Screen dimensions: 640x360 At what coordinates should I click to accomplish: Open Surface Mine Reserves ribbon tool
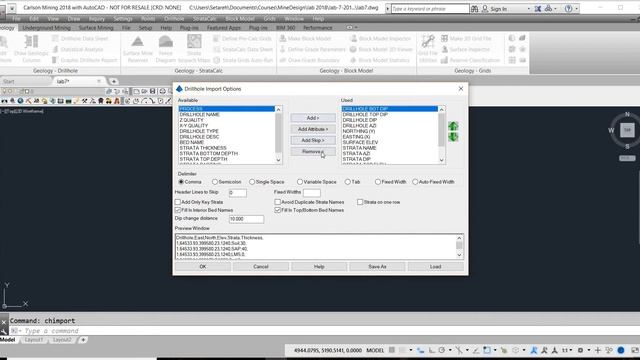pyautogui.click(x=138, y=49)
